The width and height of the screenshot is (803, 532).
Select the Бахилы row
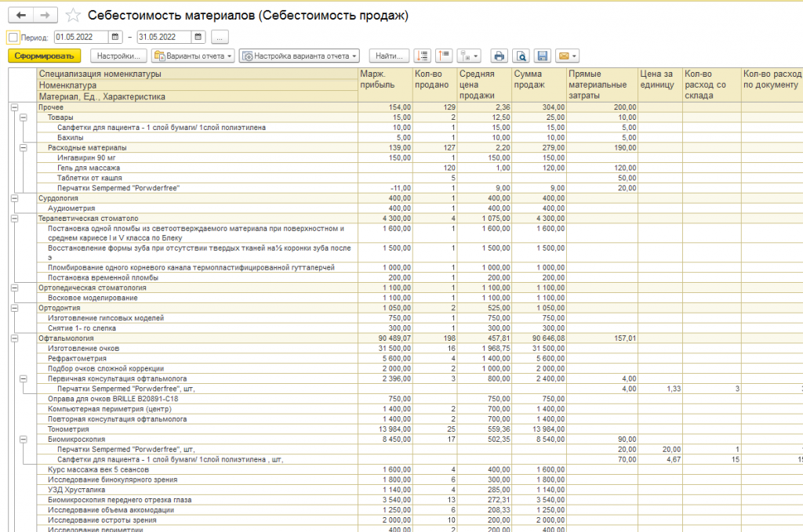197,138
